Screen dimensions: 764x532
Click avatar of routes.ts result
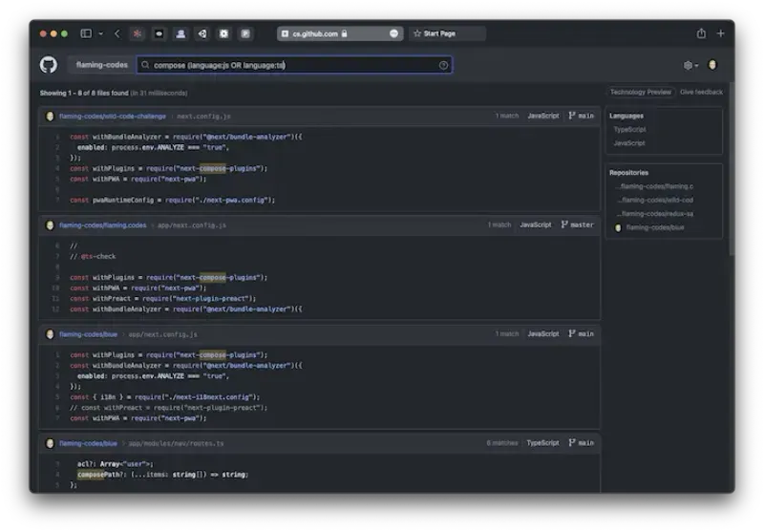[x=50, y=444]
